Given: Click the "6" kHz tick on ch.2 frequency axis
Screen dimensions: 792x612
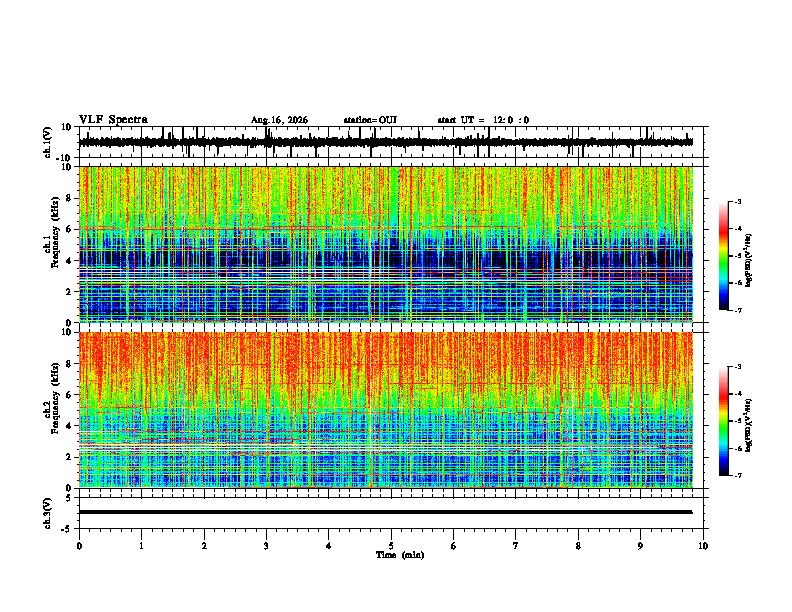Looking at the screenshot, I should [69, 395].
